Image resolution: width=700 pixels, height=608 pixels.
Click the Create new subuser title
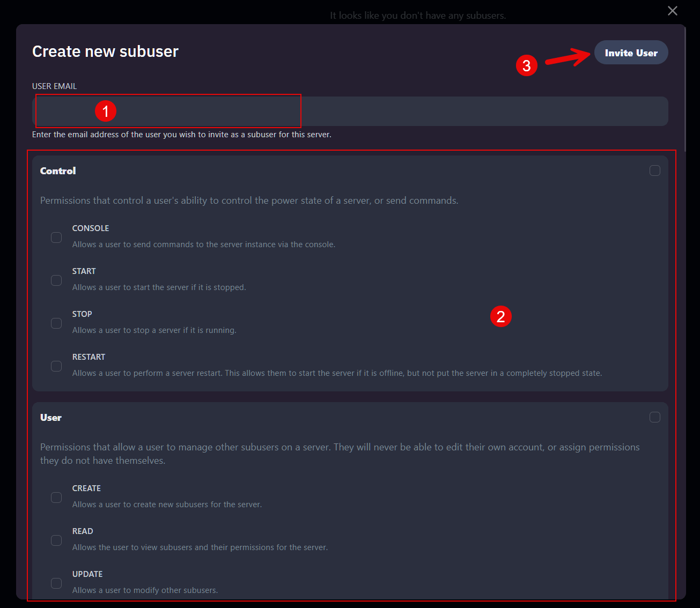(x=105, y=51)
